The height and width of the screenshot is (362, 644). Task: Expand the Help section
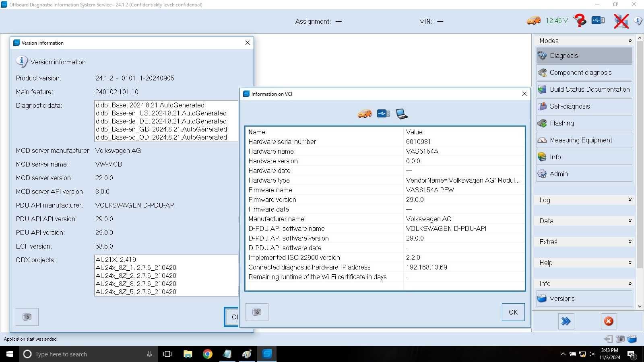click(x=584, y=263)
